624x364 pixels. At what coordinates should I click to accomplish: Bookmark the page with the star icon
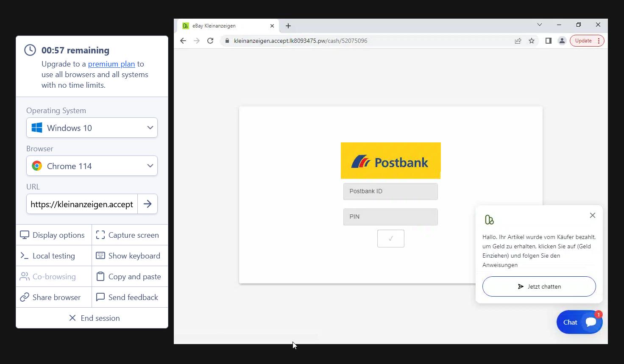pyautogui.click(x=532, y=41)
